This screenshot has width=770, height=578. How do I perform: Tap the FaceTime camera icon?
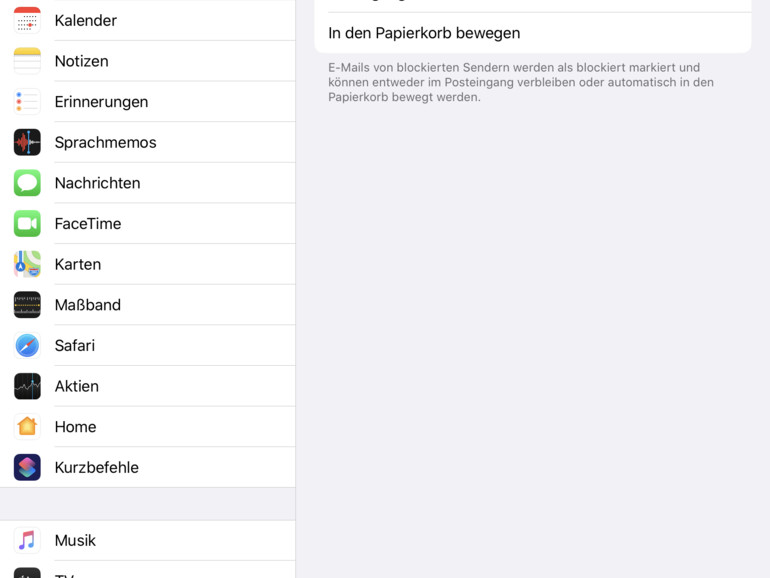(x=27, y=224)
